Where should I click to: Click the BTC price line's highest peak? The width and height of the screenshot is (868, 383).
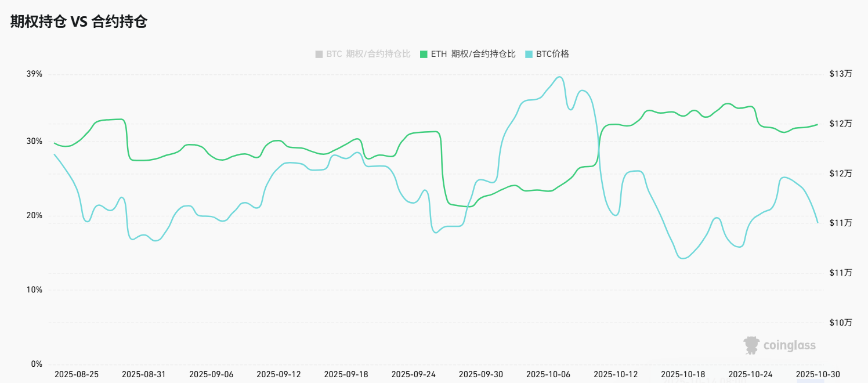coord(559,77)
